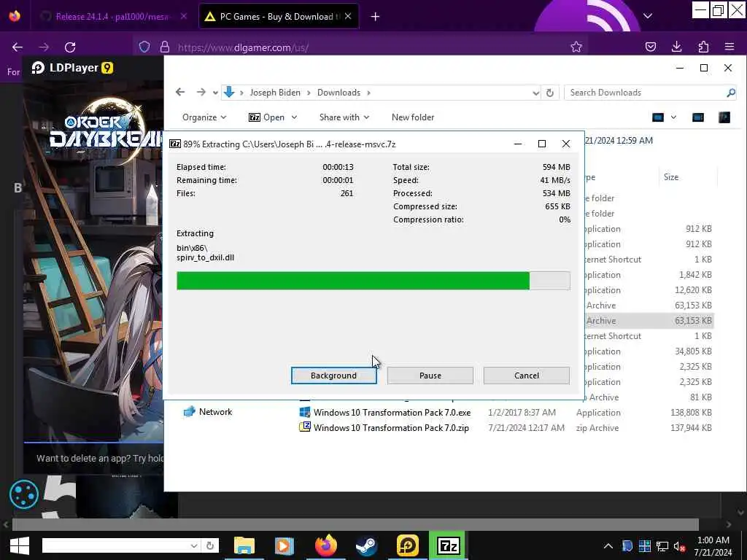Click the Downloads folder arrow icon in address bar
Image resolution: width=747 pixels, height=560 pixels.
coord(229,92)
